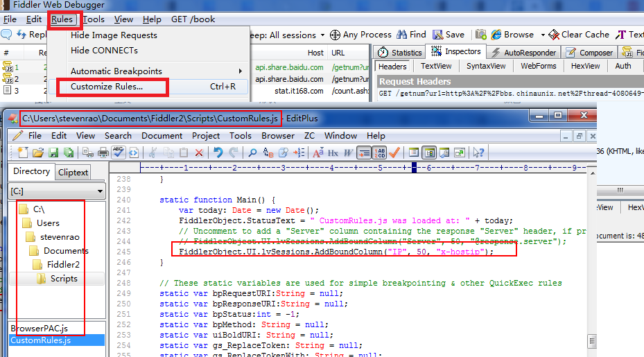Select the HexView inspector tab
Image resolution: width=644 pixels, height=357 pixels.
click(x=585, y=66)
